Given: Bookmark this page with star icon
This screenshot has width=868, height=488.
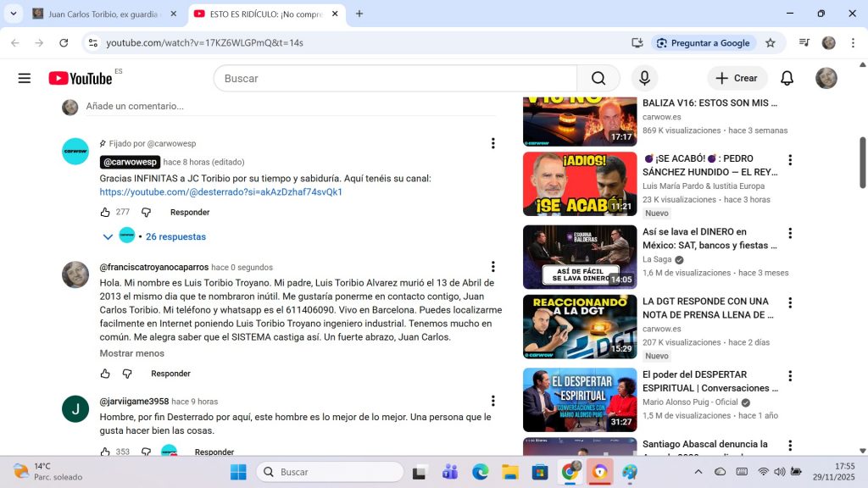Looking at the screenshot, I should coord(771,42).
